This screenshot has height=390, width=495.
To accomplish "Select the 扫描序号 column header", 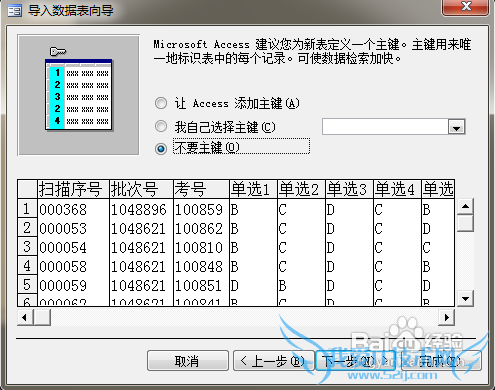I will [73, 189].
